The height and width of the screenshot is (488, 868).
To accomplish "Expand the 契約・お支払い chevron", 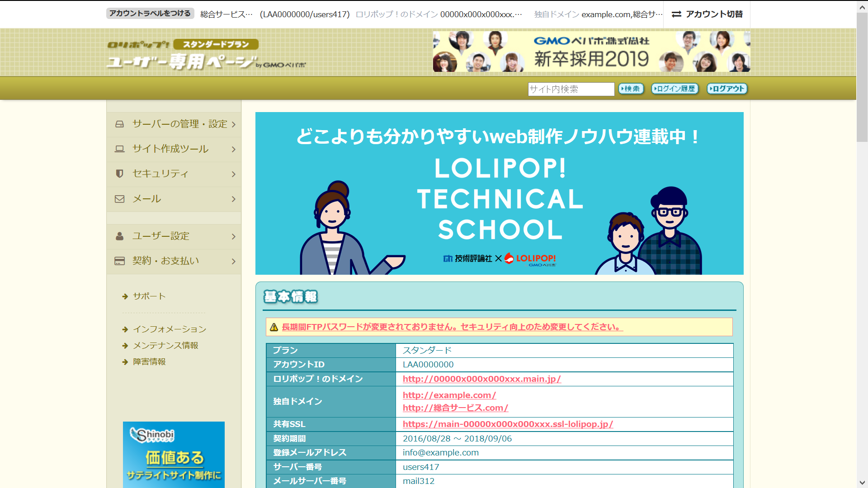I will [x=233, y=261].
